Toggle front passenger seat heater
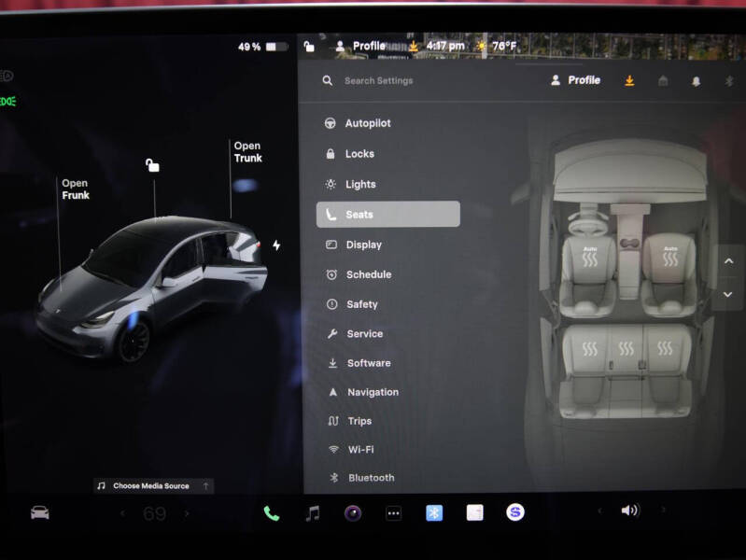This screenshot has width=746, height=560. 670,257
